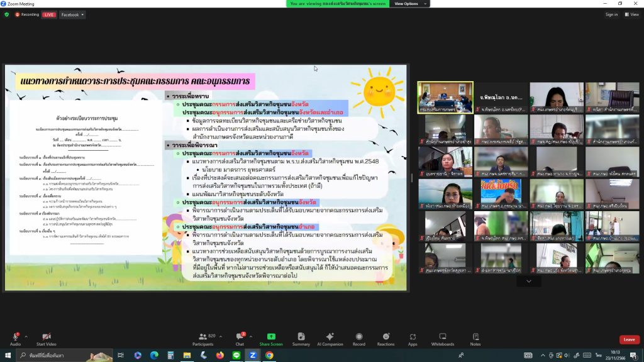This screenshot has height=362, width=644.
Task: Open the Reactions menu
Action: 386,338
